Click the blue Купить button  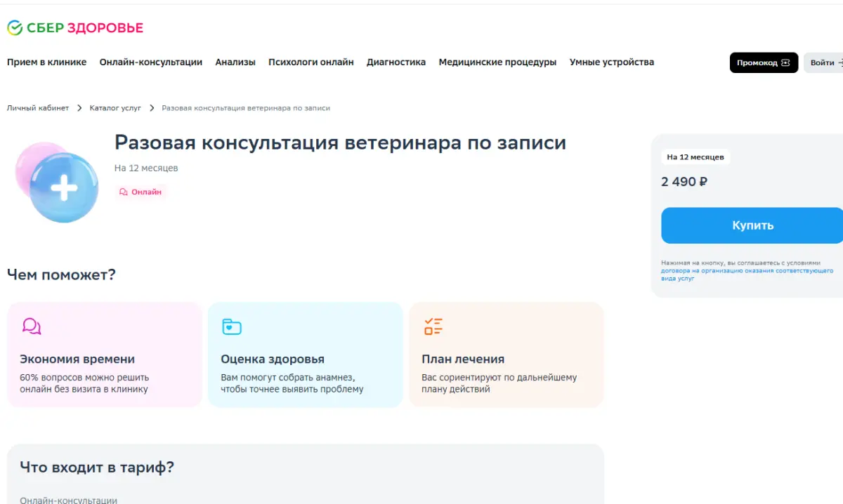[x=752, y=225]
